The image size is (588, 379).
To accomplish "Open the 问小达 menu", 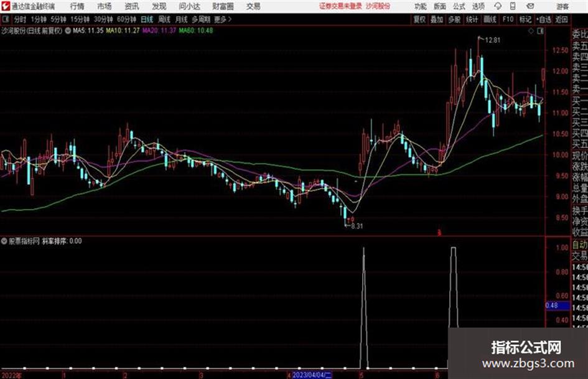I will coord(189,6).
